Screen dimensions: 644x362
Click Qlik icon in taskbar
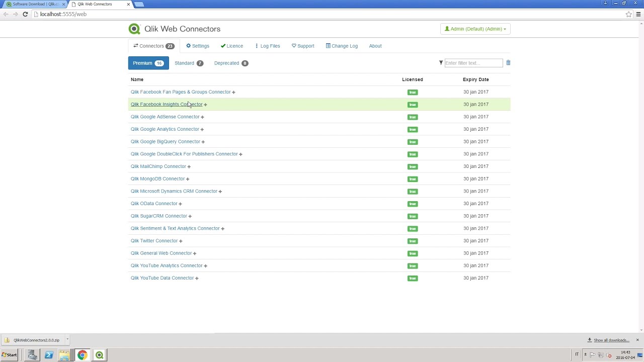click(99, 355)
